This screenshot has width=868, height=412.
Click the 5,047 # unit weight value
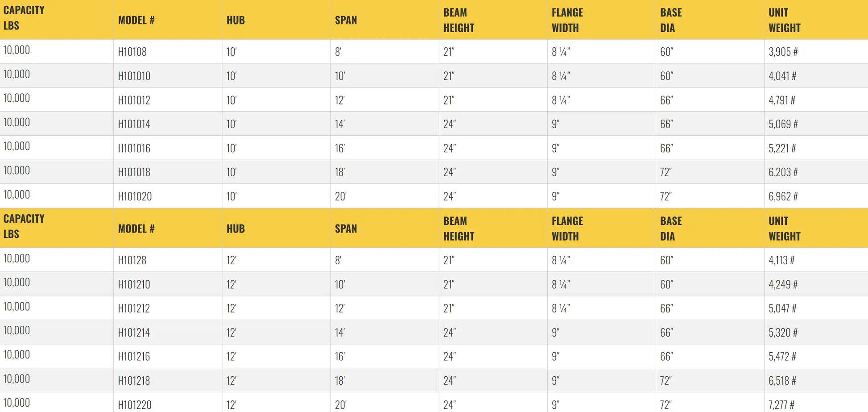click(x=782, y=308)
